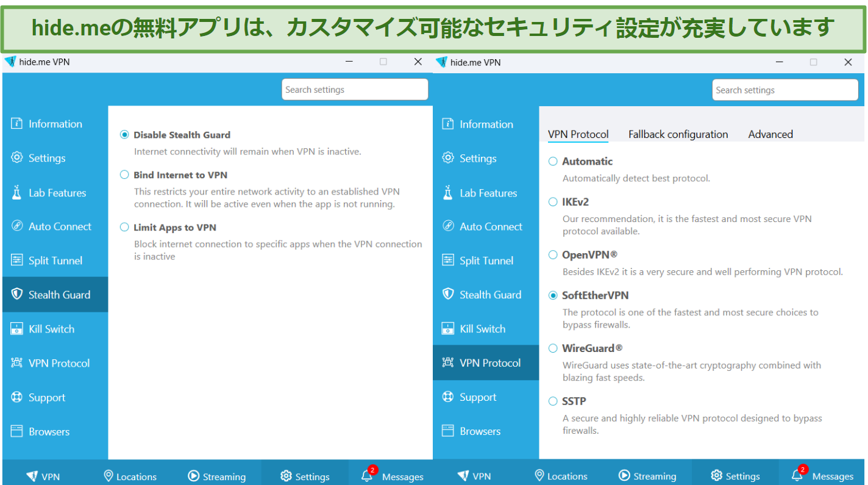Screen dimensions: 868x485
Task: Switch to Fallback configuration tab
Action: pyautogui.click(x=678, y=134)
